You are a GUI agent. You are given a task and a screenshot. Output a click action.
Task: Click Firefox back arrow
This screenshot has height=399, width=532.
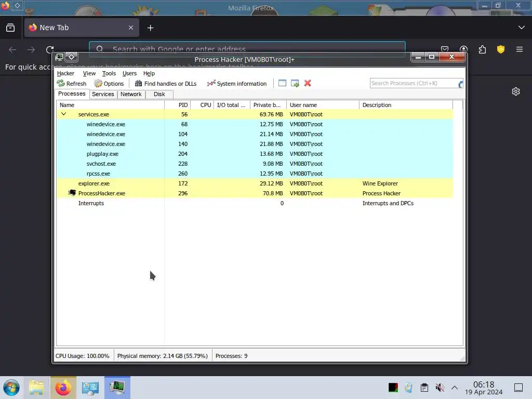[x=12, y=49]
